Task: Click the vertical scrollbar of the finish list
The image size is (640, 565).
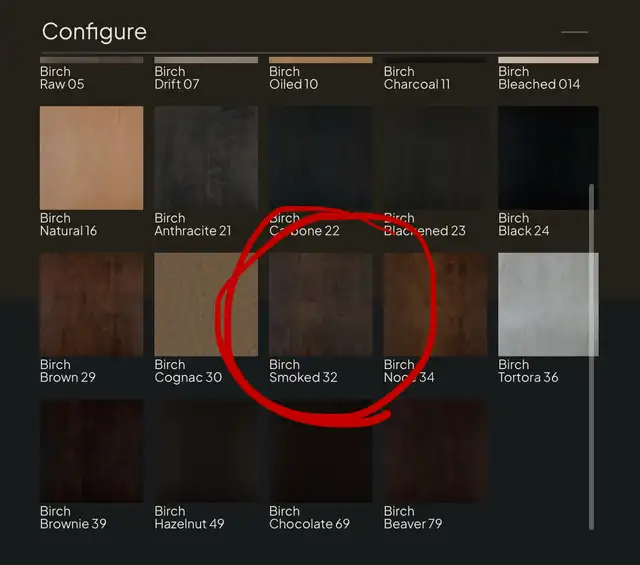Action: [x=591, y=357]
